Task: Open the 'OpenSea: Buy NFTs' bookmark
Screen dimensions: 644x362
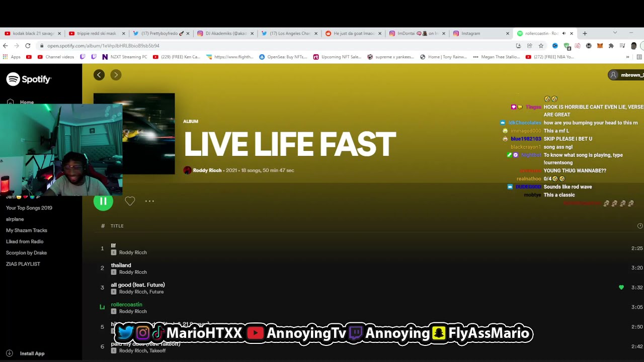Action: [283, 57]
